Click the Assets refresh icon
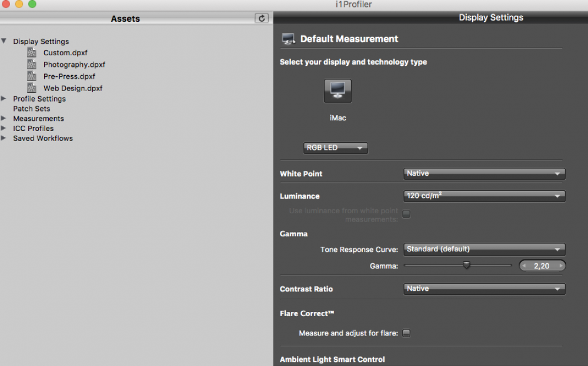Viewport: 588px width, 366px height. pyautogui.click(x=262, y=18)
